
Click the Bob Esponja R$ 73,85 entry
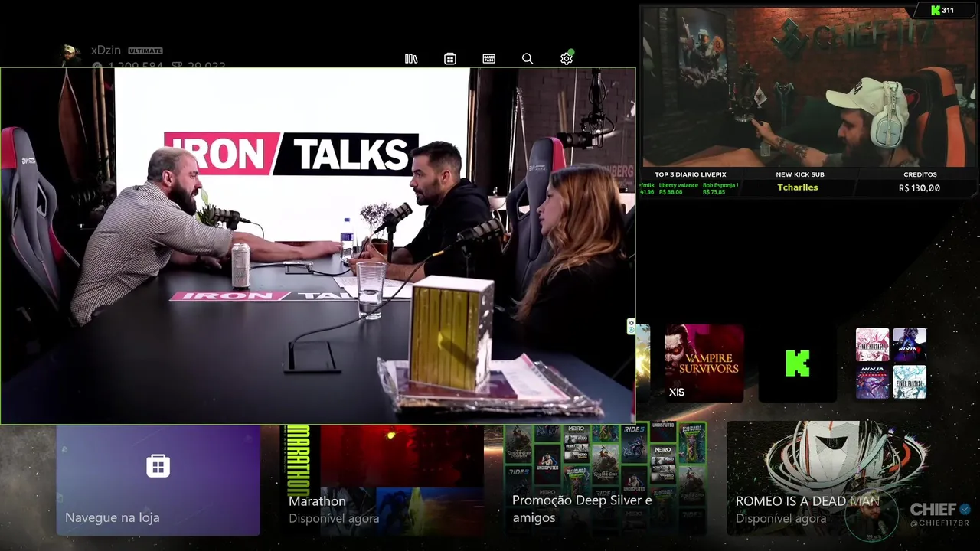pyautogui.click(x=720, y=188)
